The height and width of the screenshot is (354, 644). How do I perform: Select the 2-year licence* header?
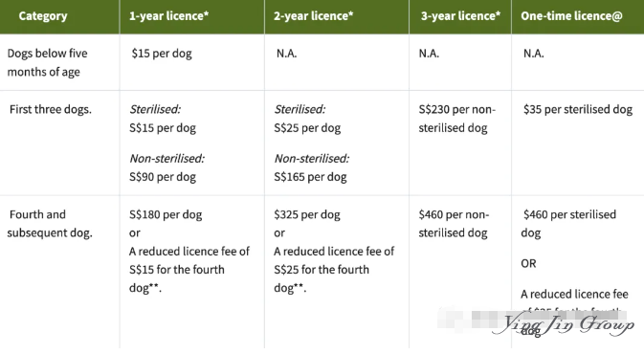click(x=313, y=16)
